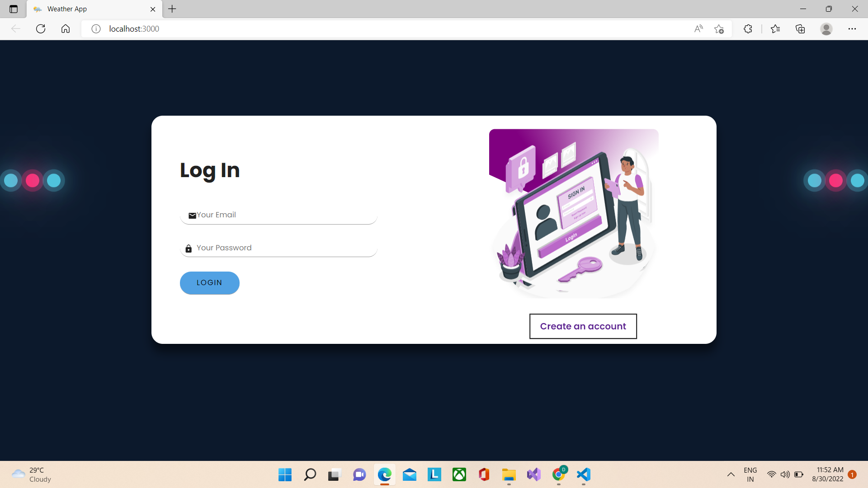Open the clock showing 11:52 AM
868x488 pixels.
[x=828, y=475]
